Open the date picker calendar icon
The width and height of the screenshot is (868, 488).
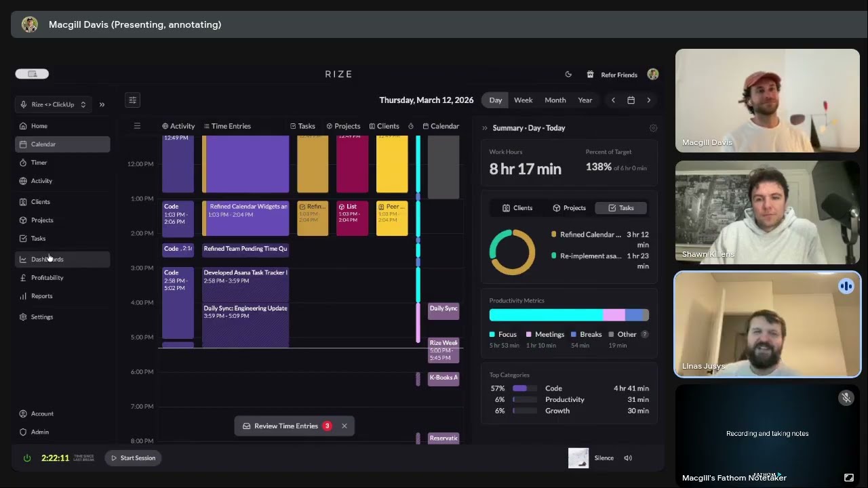point(631,100)
